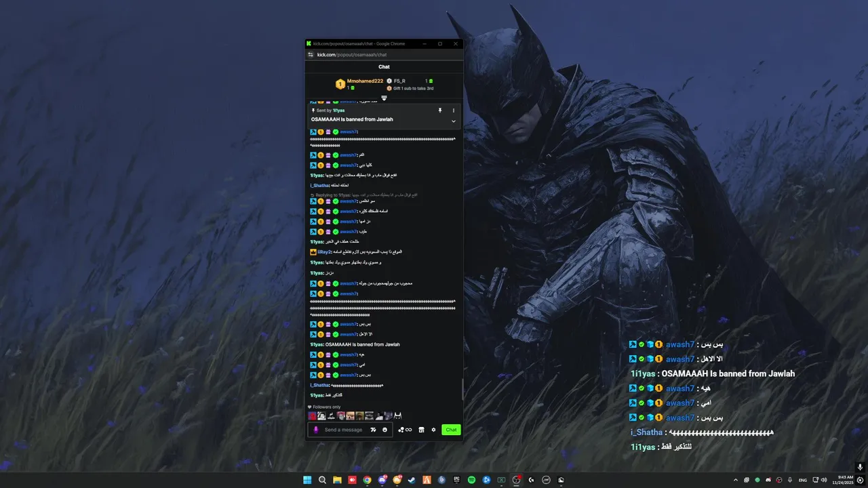Viewport: 868px width, 488px height.
Task: Click i_Shatha username in the last chat messages
Action: 319,385
